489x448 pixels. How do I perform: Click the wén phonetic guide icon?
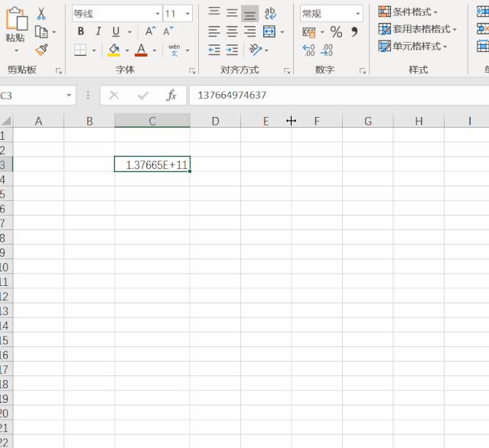click(x=174, y=50)
